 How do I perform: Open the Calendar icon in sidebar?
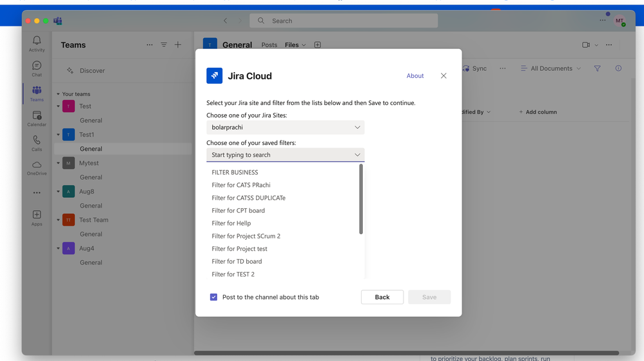[x=37, y=115]
